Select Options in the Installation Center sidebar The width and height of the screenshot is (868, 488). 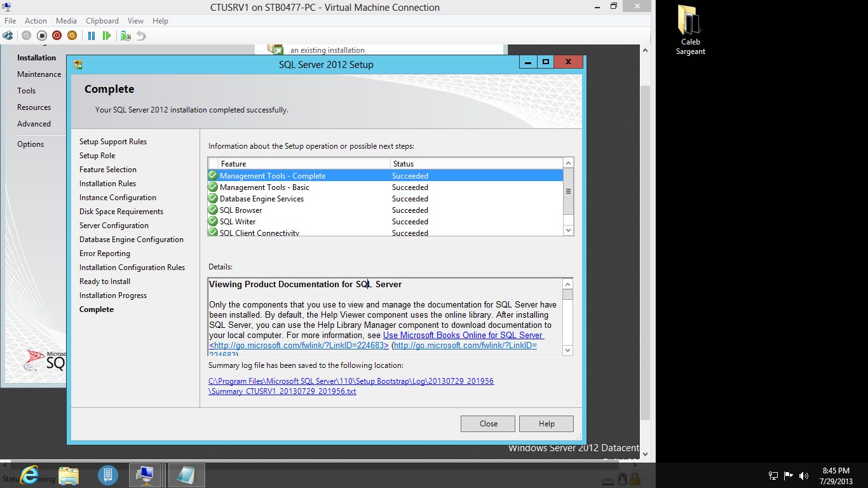click(31, 144)
